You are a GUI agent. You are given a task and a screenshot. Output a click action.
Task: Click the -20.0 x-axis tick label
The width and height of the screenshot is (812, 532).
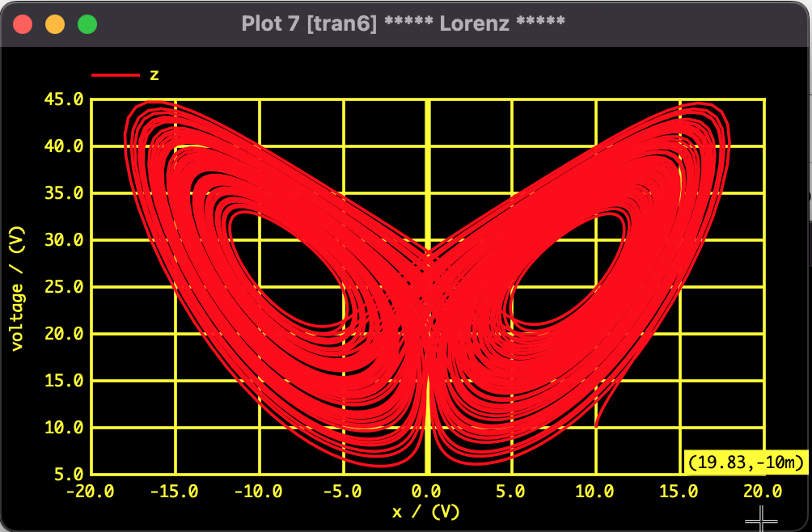[90, 492]
